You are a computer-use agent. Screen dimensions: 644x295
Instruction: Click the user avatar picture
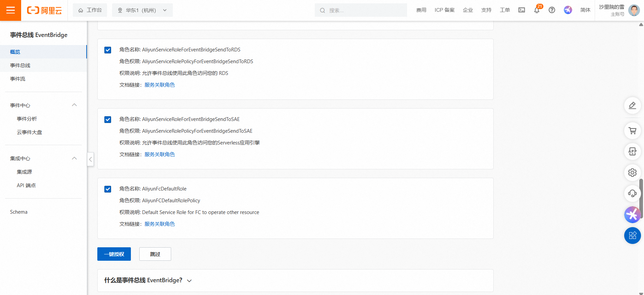coord(634,10)
